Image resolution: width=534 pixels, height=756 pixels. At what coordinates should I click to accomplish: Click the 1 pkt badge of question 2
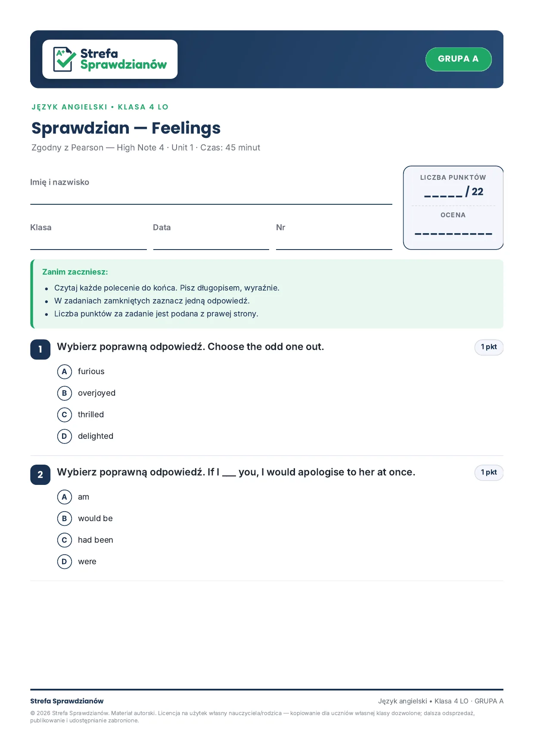[489, 472]
